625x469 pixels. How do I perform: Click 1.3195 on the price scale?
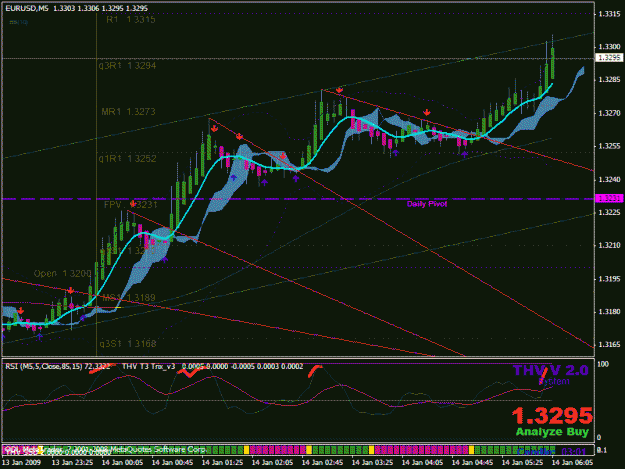[609, 279]
